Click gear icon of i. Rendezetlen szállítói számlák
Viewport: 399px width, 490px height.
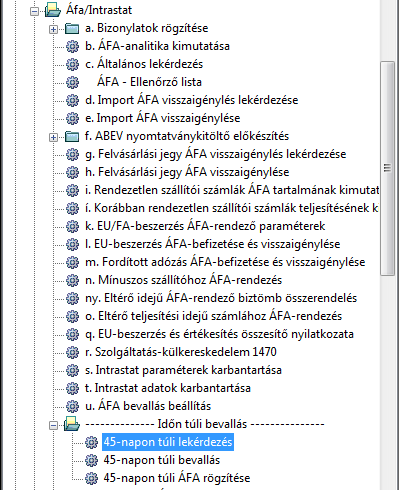click(x=72, y=190)
